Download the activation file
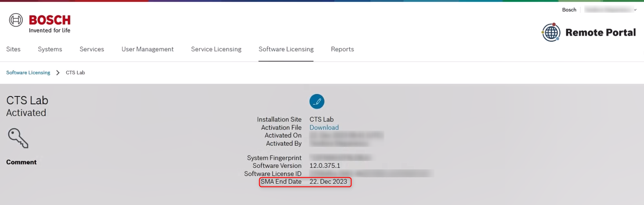 (x=324, y=128)
